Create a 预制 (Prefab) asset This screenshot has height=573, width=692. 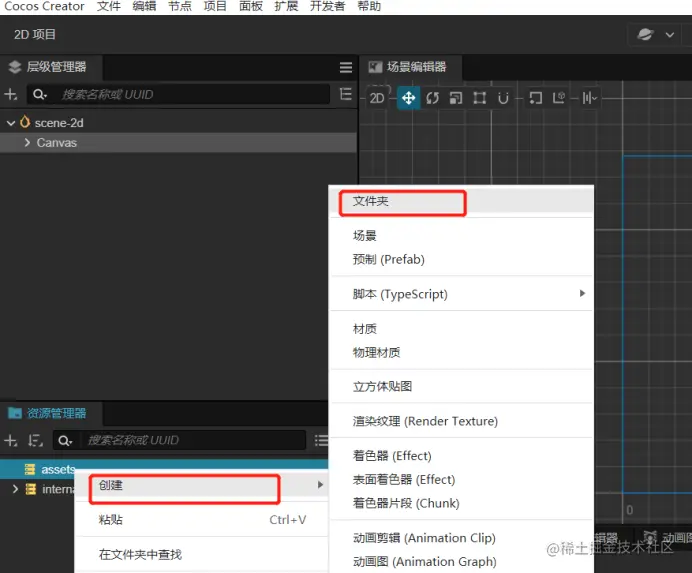coord(461,260)
